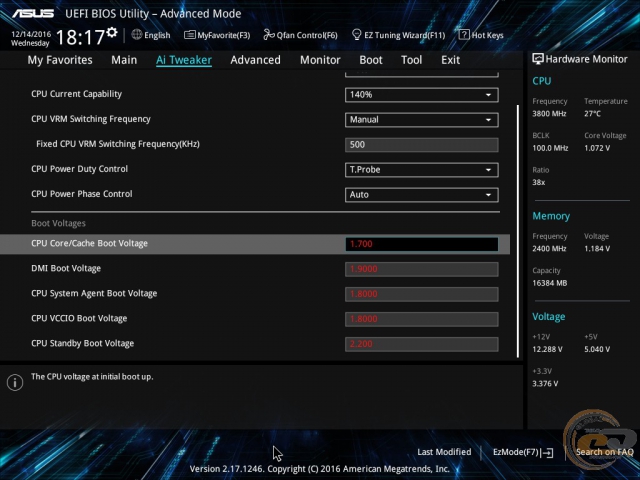Click the CPU VCCIO Boot Voltage label
640x480 pixels.
tap(79, 318)
